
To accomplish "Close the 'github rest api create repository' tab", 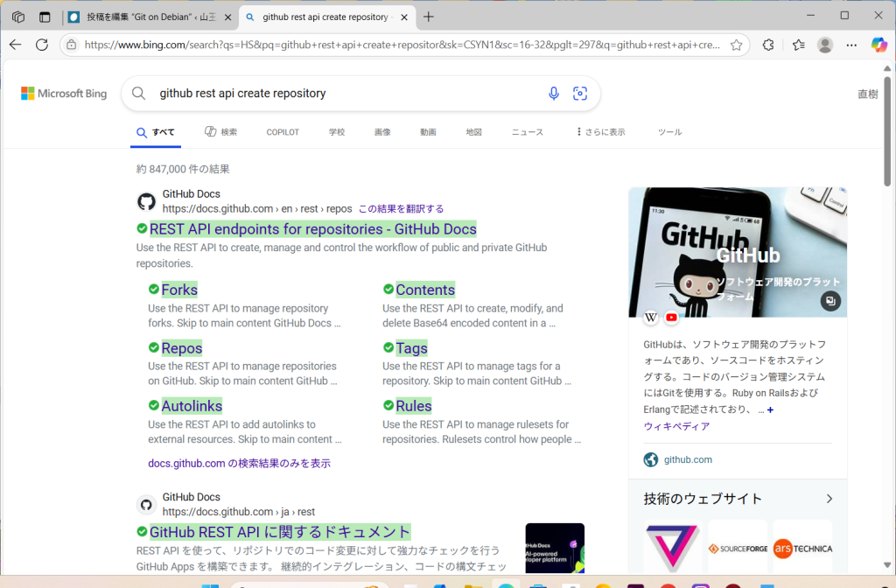I will point(404,17).
